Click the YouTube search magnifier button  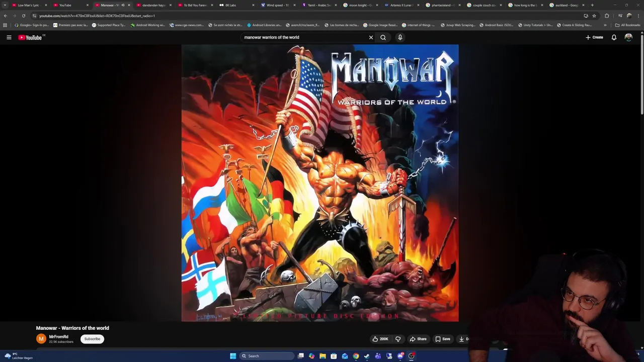pyautogui.click(x=383, y=37)
